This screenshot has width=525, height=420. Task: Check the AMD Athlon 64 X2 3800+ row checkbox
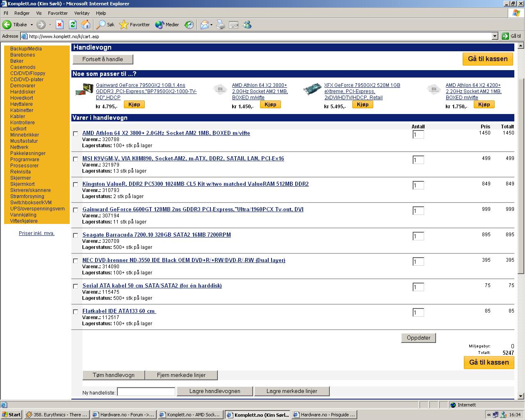pyautogui.click(x=75, y=134)
